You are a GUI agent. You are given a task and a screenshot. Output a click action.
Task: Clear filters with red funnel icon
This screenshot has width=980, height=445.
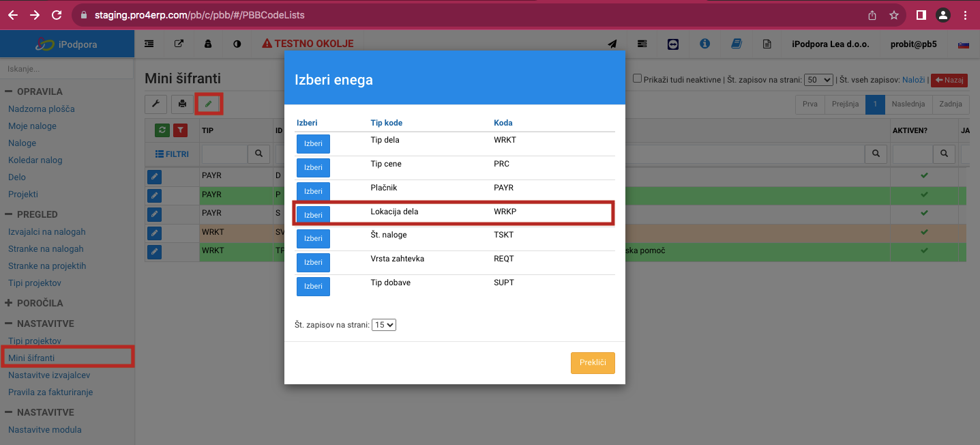coord(180,130)
